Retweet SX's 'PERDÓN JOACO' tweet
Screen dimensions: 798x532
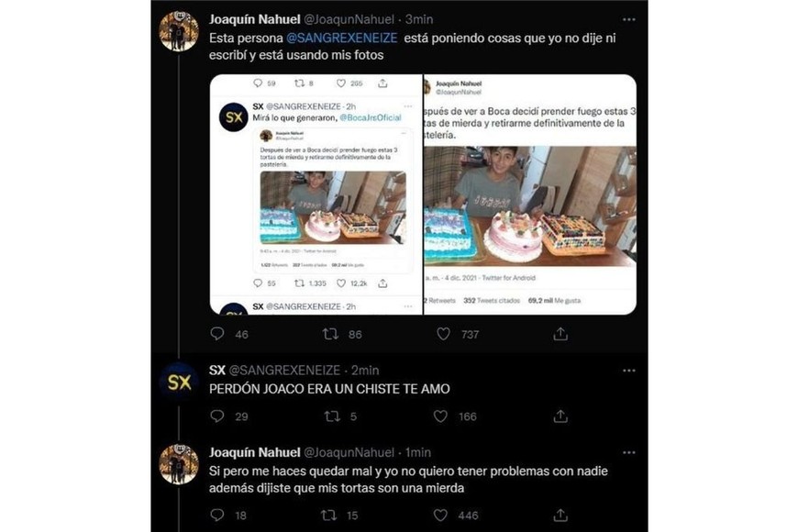point(331,416)
